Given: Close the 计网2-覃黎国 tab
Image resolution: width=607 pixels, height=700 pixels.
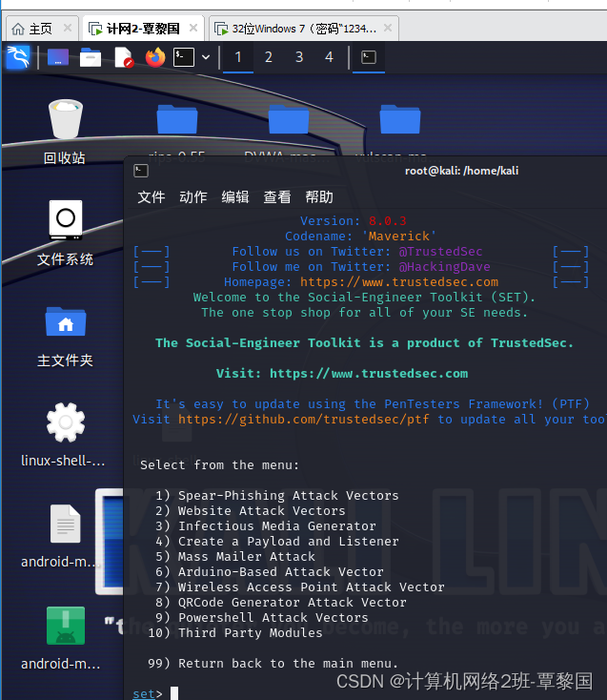Looking at the screenshot, I should pos(193,28).
